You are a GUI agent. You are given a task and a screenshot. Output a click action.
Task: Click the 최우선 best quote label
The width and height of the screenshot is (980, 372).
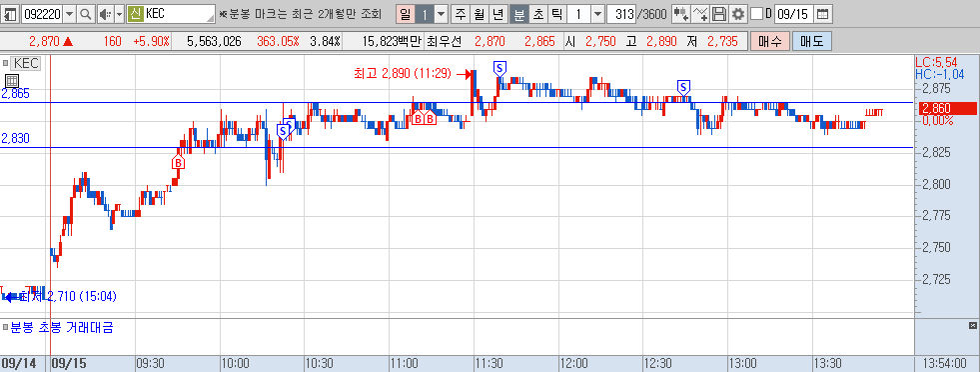[x=444, y=41]
